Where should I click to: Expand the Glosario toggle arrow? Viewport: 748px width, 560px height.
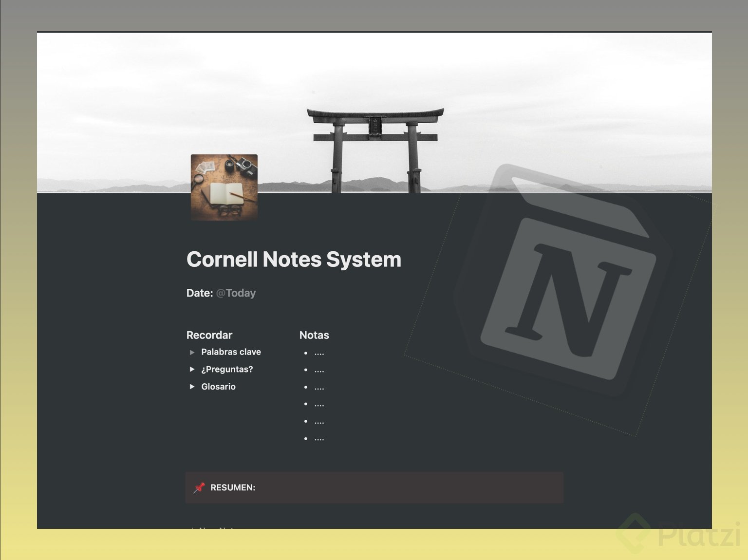pyautogui.click(x=192, y=387)
